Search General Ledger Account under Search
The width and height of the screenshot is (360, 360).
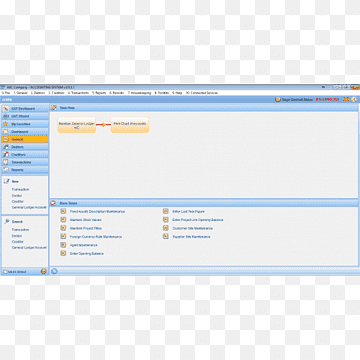click(x=29, y=248)
